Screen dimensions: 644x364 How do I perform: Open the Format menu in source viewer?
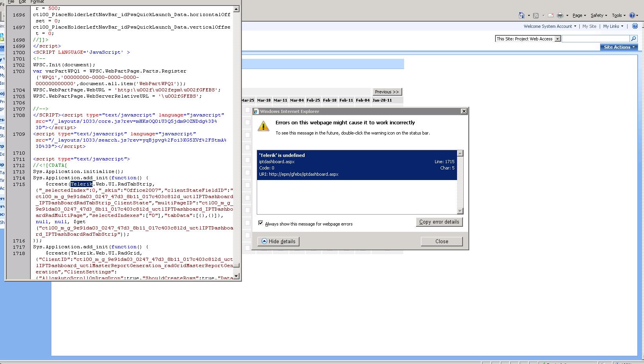[37, 2]
